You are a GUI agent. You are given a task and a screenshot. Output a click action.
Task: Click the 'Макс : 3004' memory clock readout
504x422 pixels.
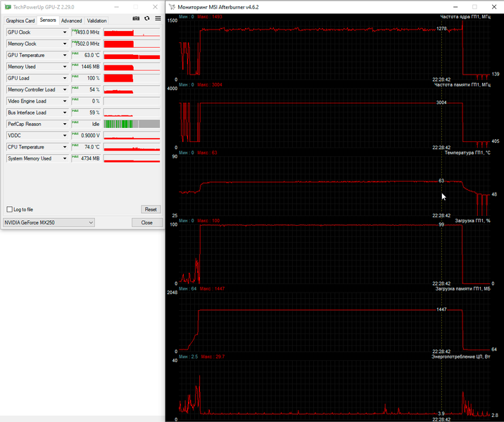tap(210, 85)
